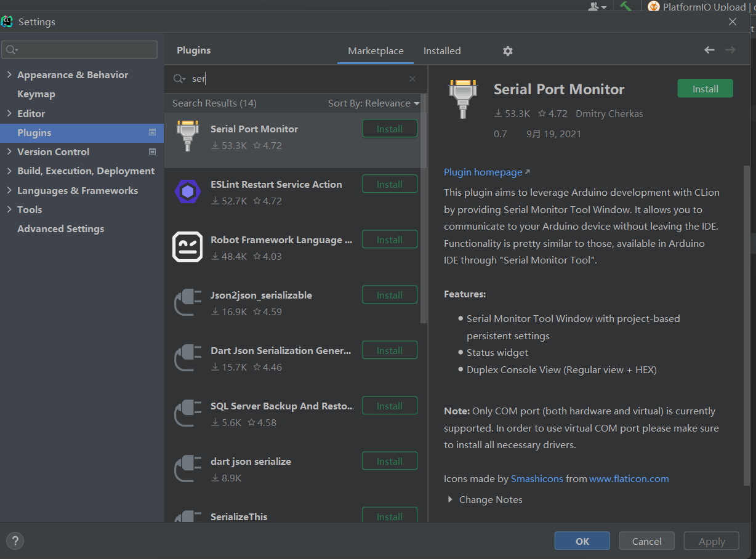Viewport: 756px width, 559px height.
Task: Switch to the Marketplace tab
Action: (x=376, y=51)
